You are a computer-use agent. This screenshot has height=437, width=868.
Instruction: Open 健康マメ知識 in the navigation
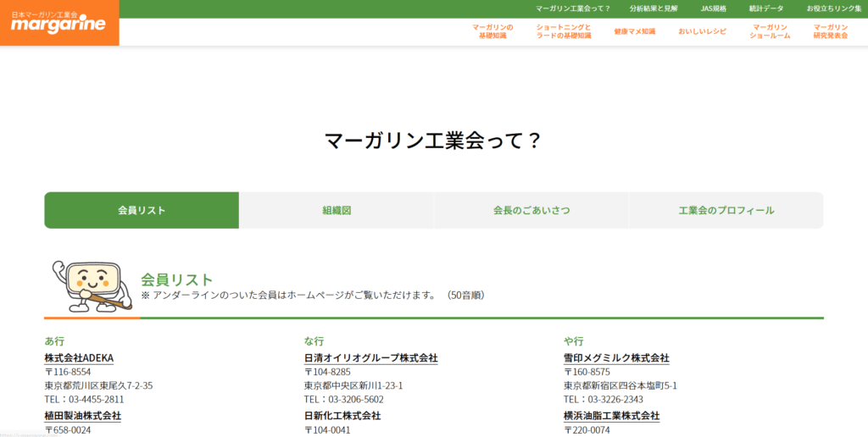635,31
